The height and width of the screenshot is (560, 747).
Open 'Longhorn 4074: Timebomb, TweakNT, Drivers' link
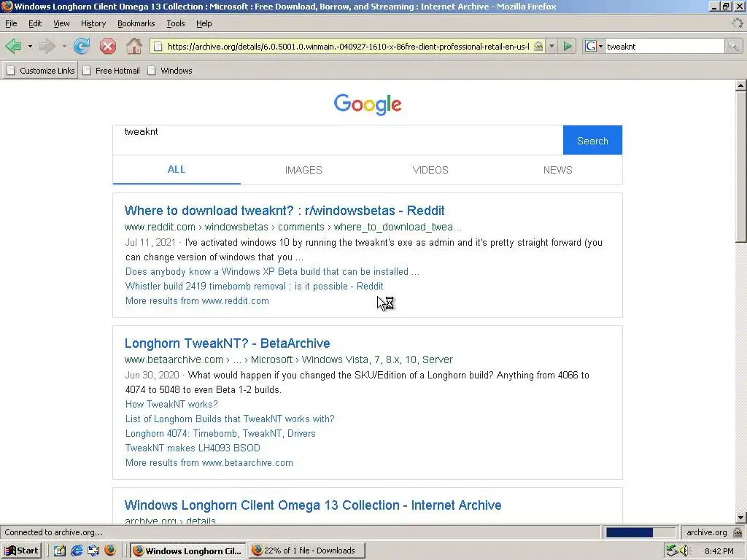[220, 433]
